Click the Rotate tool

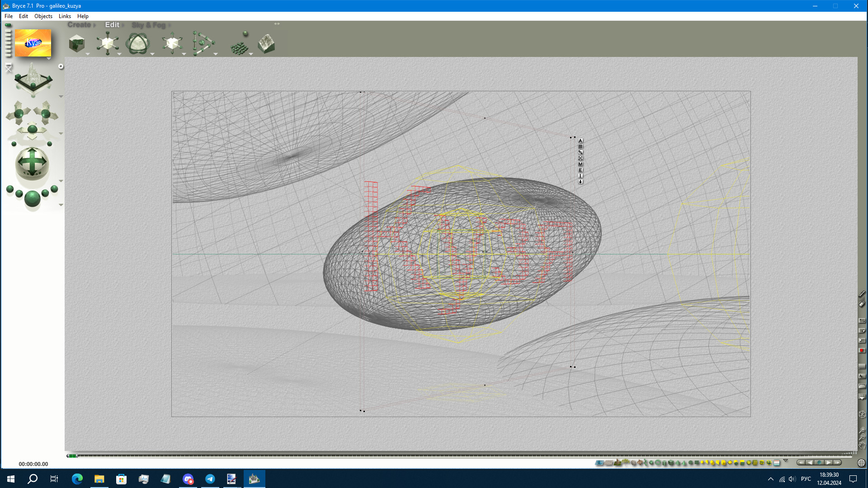[137, 44]
